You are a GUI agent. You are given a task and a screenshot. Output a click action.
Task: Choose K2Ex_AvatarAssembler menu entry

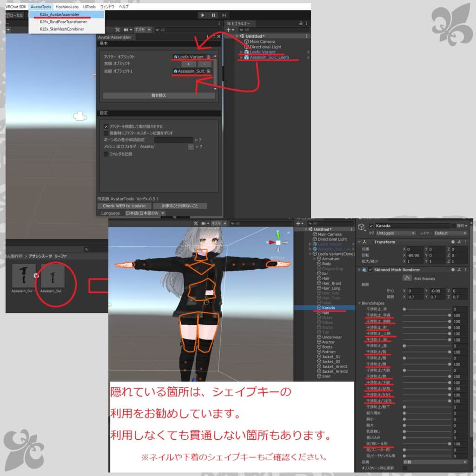(x=66, y=14)
